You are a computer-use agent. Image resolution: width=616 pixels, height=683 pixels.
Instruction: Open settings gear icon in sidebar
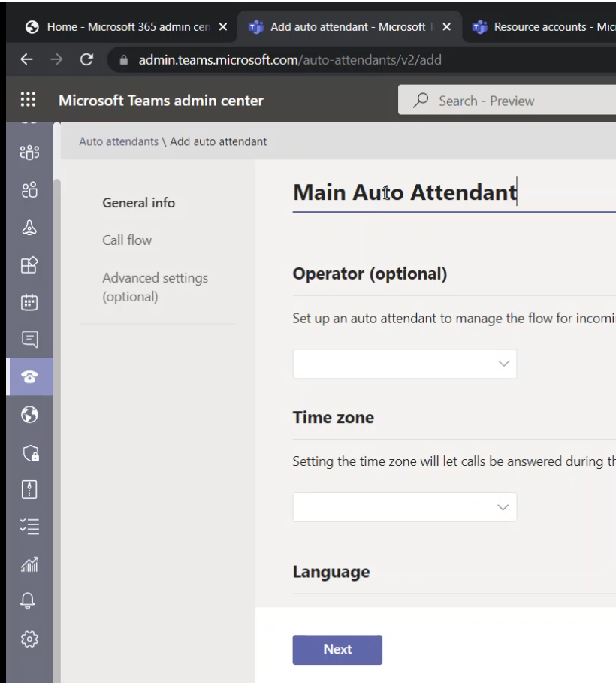click(29, 639)
